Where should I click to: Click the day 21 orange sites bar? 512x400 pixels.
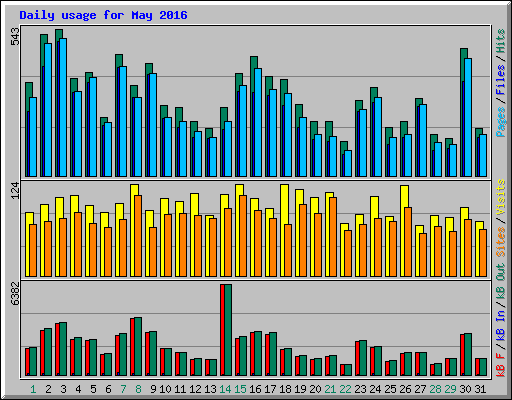[x=333, y=237]
